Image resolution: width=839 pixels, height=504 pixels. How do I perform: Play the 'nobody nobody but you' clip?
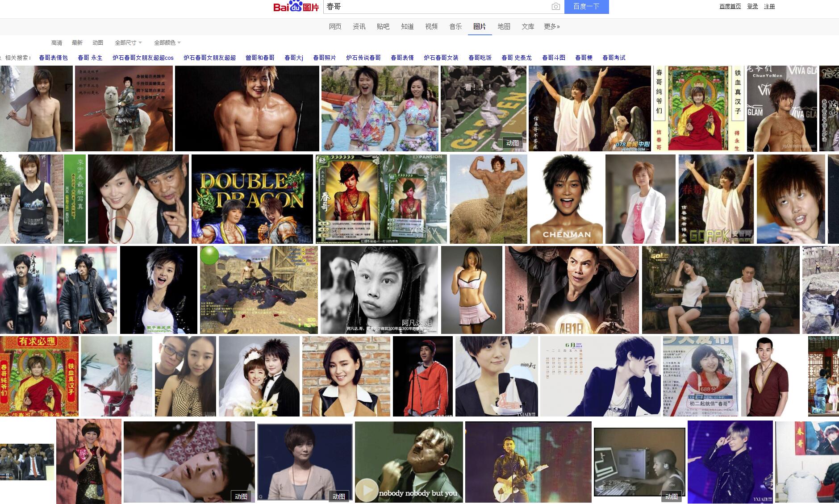(366, 490)
